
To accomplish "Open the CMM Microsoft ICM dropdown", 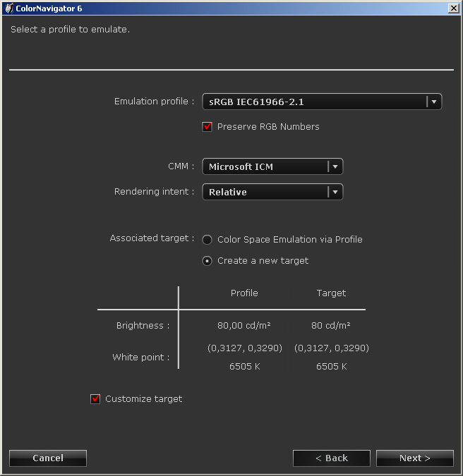I will coord(272,166).
